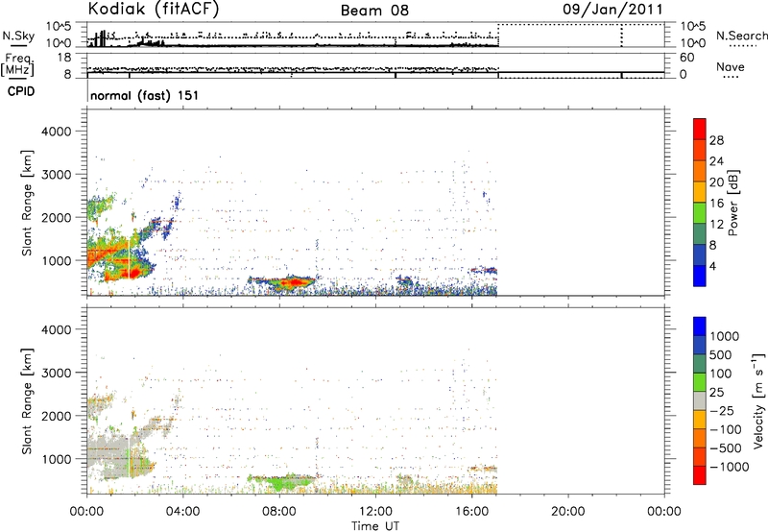Pick the gray Velocity segment between -25 and 25

click(700, 400)
